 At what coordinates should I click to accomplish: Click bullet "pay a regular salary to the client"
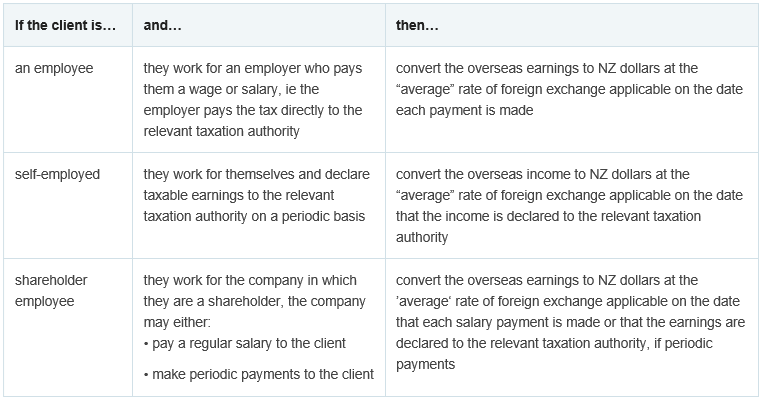[x=246, y=343]
